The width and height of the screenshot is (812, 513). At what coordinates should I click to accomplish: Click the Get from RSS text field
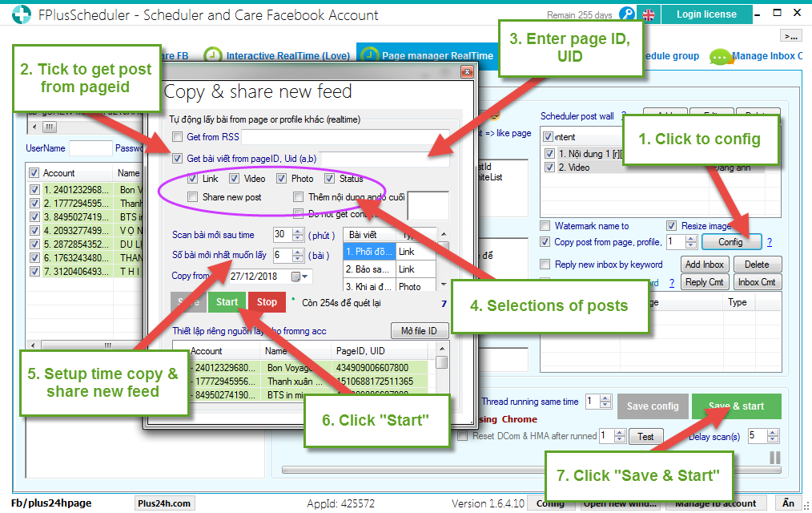pyautogui.click(x=345, y=137)
